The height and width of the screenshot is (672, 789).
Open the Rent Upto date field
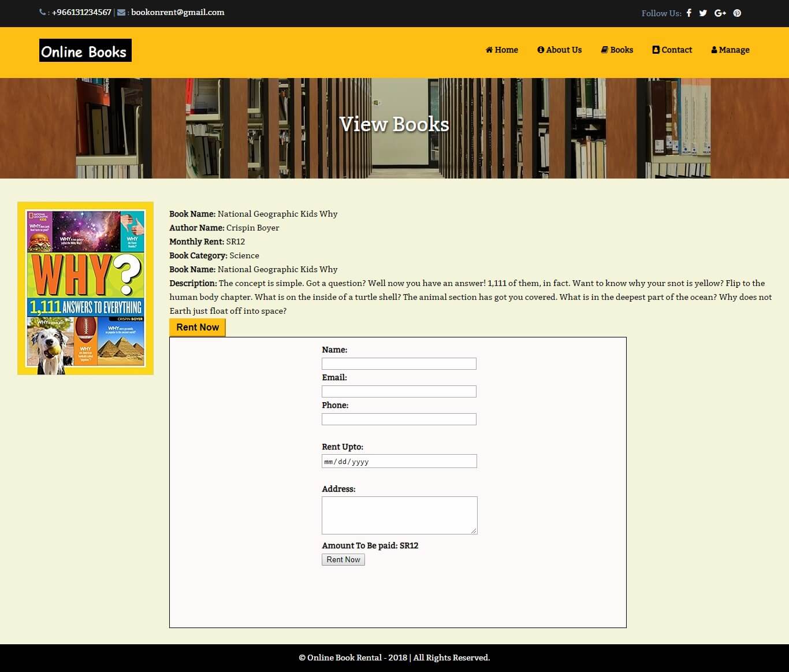pyautogui.click(x=399, y=461)
